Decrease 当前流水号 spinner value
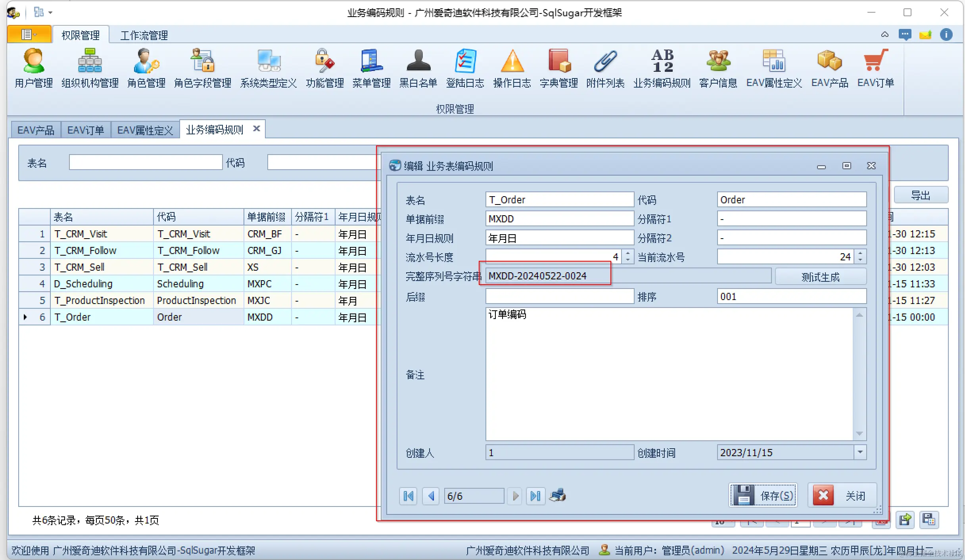The width and height of the screenshot is (965, 560). [860, 260]
